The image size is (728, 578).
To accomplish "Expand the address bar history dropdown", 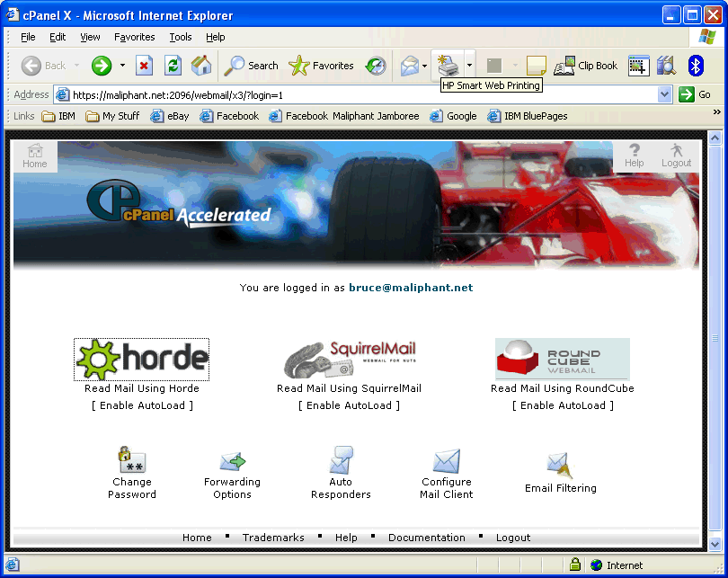I will 665,94.
